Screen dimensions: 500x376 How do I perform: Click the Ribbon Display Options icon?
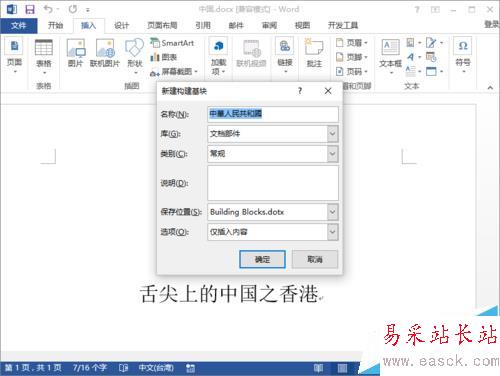coord(435,9)
